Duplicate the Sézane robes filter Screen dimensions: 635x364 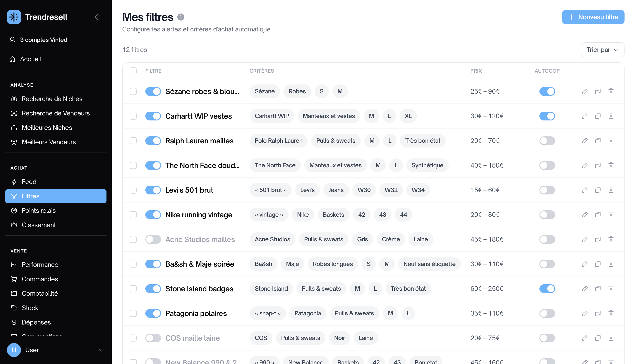(597, 91)
